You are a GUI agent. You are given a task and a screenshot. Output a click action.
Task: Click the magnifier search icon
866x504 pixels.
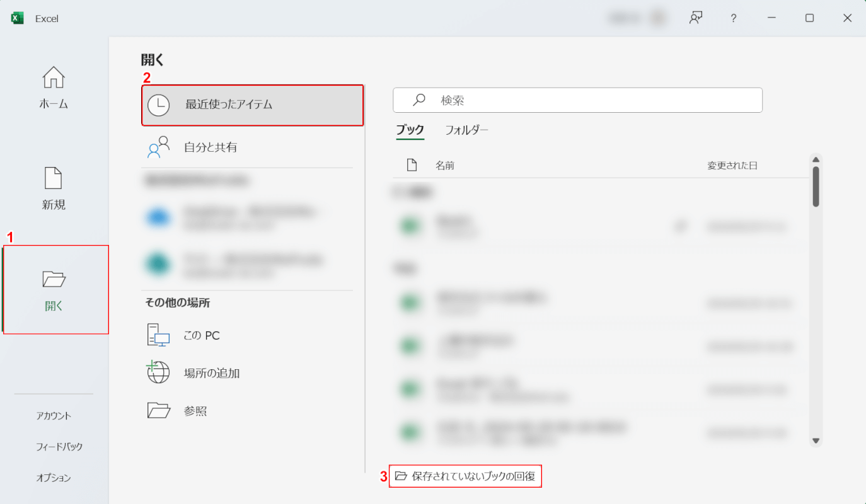[x=419, y=100]
